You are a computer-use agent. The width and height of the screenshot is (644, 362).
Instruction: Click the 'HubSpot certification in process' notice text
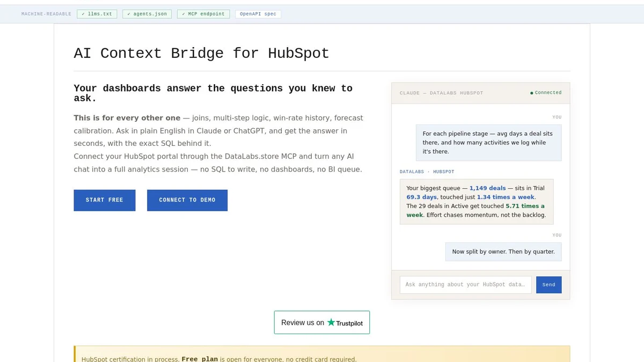(x=130, y=359)
